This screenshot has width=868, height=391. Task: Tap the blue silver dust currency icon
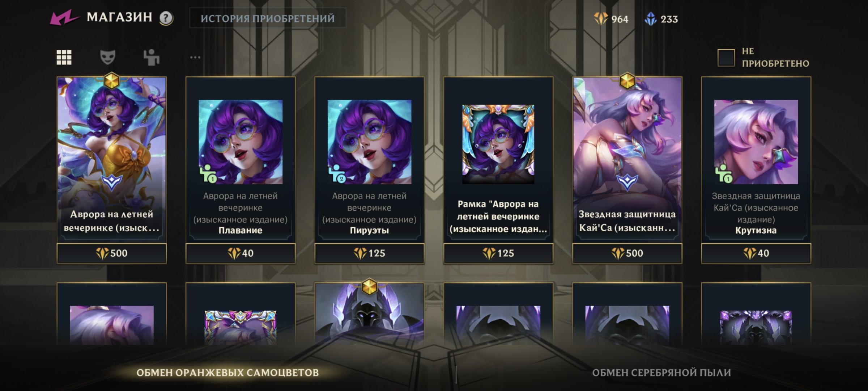click(651, 19)
